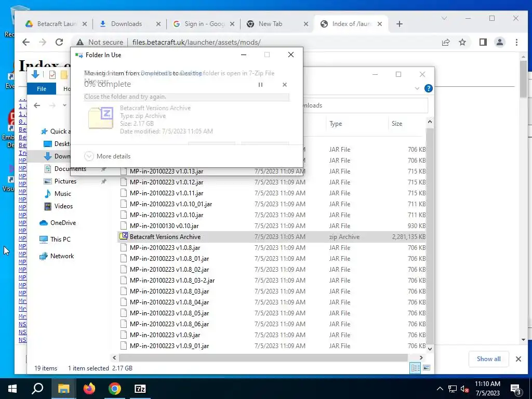Click horizontal scrollbar right arrow
This screenshot has height=399, width=532.
421,357
